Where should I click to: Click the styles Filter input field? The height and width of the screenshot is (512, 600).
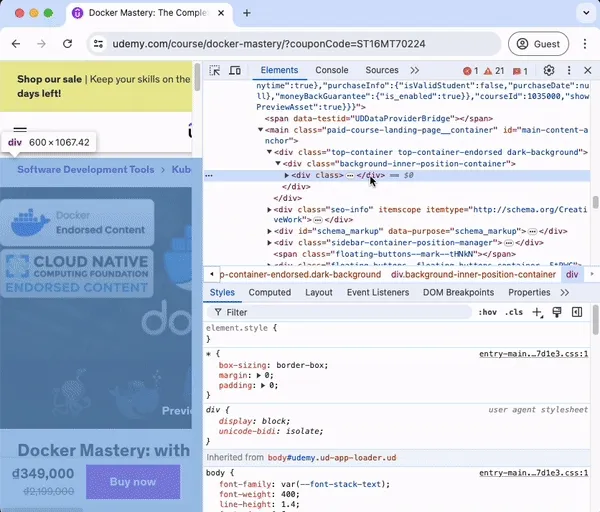pyautogui.click(x=339, y=312)
